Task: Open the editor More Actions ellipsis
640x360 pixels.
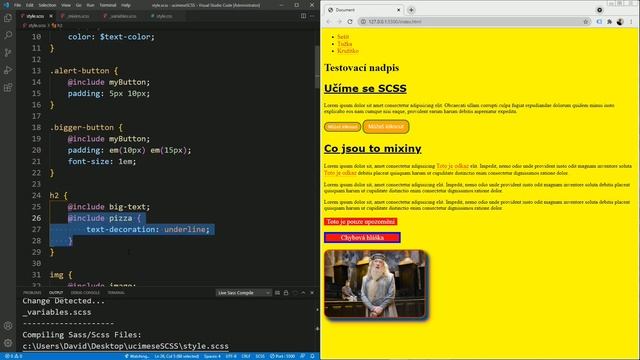Action: (x=312, y=16)
